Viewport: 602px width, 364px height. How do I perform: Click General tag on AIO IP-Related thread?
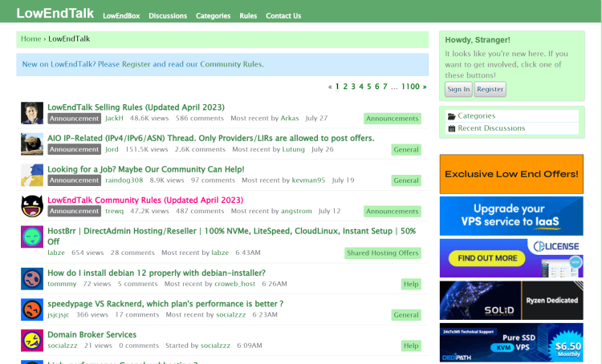coord(406,150)
